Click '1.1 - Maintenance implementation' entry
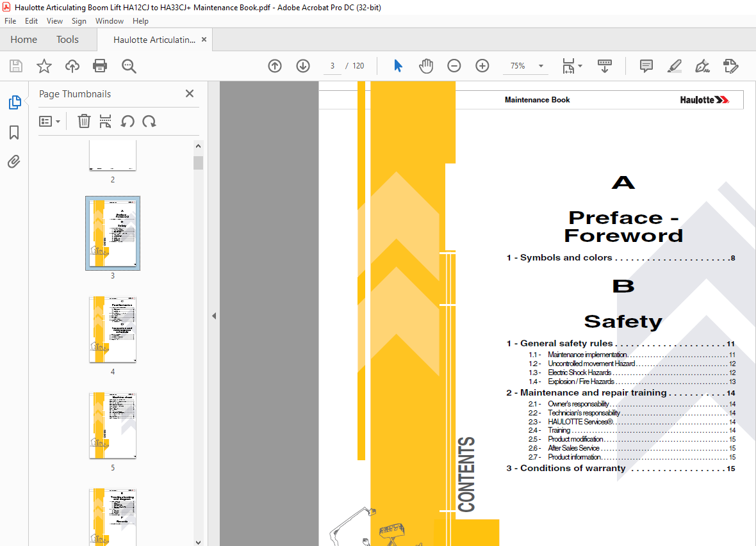 [632, 355]
